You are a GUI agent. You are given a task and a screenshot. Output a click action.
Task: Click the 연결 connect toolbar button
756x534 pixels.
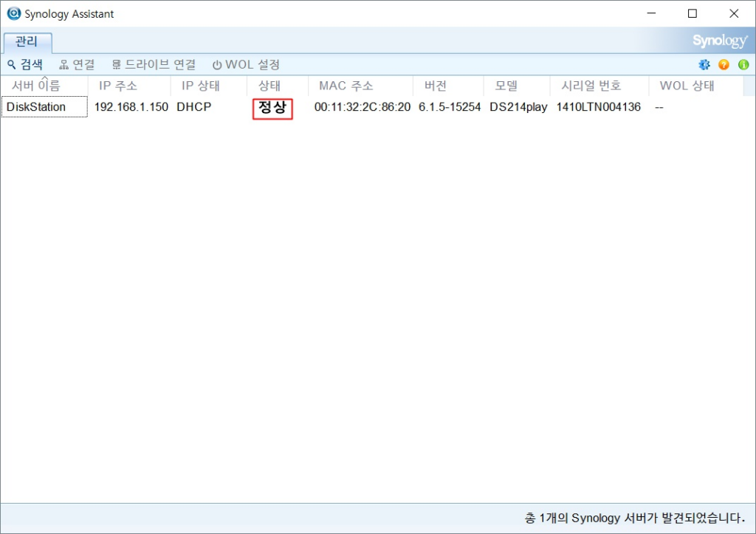(x=77, y=65)
